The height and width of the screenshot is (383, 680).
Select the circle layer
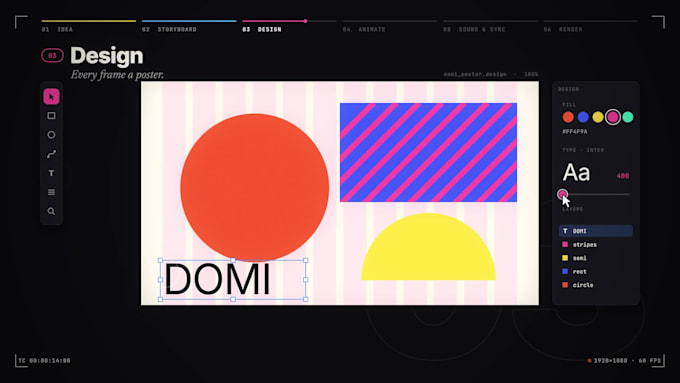coord(596,285)
